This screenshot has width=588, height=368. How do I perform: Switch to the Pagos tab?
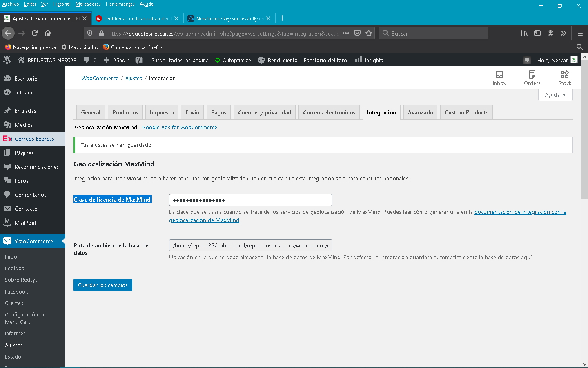219,112
